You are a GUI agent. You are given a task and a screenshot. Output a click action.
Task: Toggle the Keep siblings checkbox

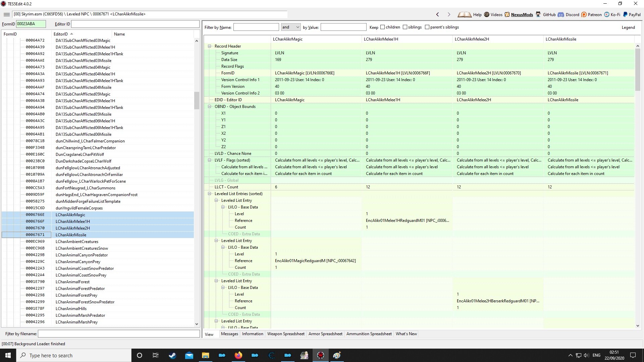click(405, 27)
